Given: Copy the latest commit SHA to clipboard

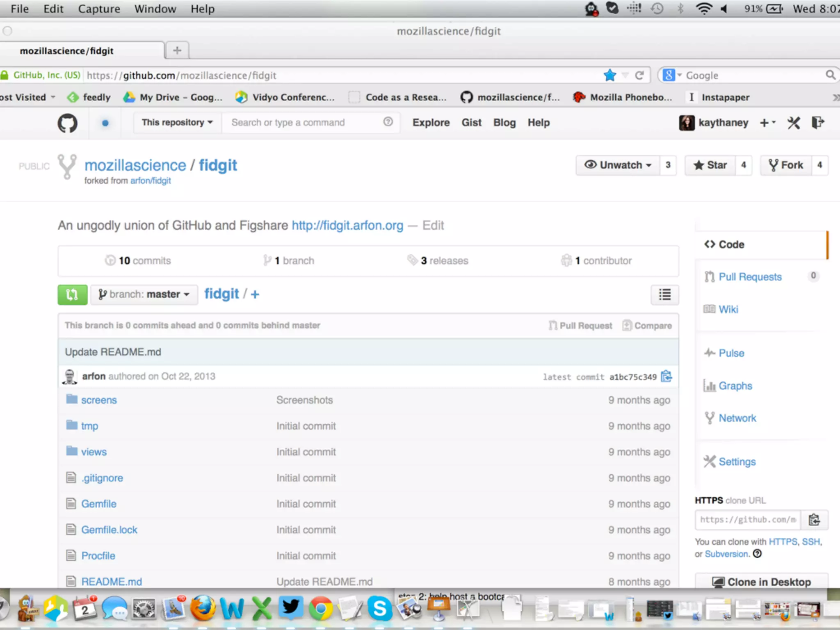Looking at the screenshot, I should pos(667,376).
